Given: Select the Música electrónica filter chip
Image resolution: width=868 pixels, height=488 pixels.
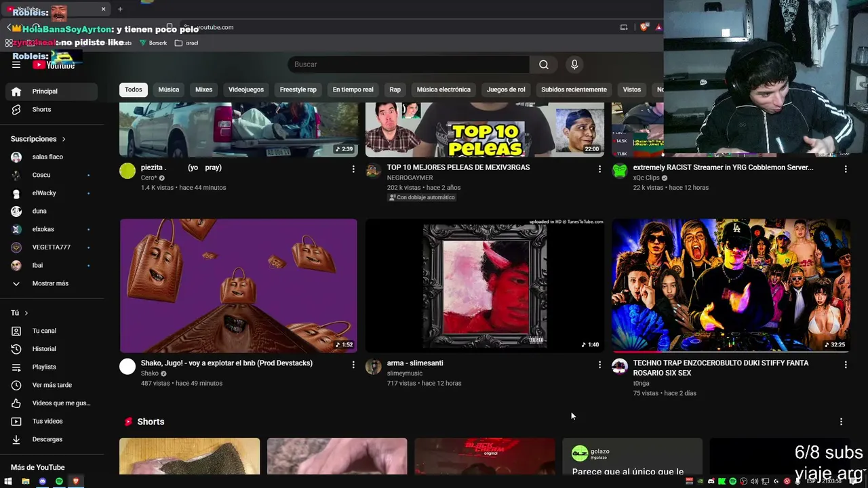Looking at the screenshot, I should point(443,89).
